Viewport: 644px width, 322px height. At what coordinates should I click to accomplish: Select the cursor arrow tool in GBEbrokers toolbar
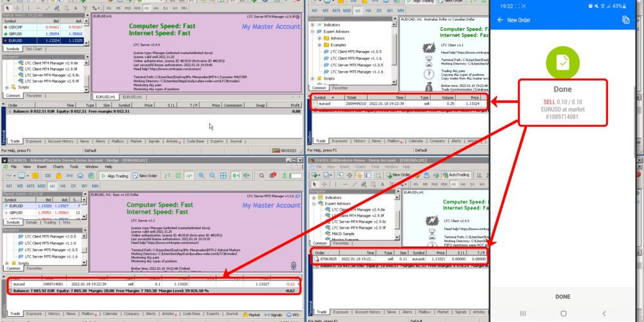[314, 184]
